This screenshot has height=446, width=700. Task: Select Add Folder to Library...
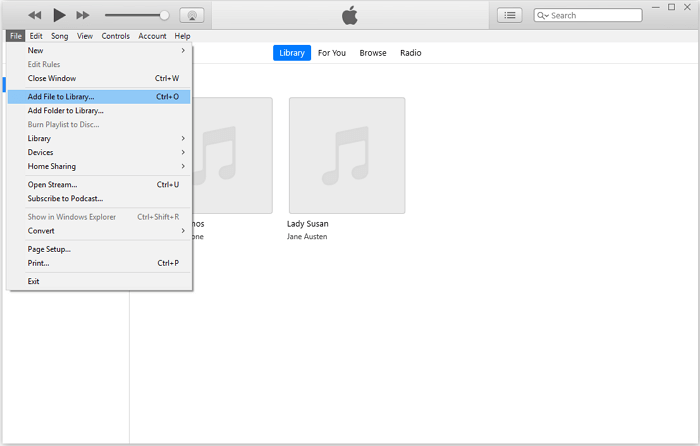point(99,110)
